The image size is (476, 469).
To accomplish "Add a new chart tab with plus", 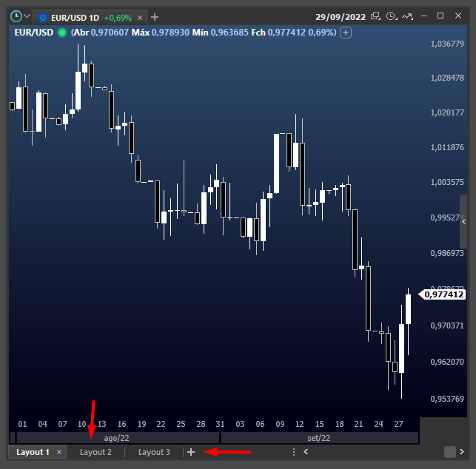I will (155, 16).
